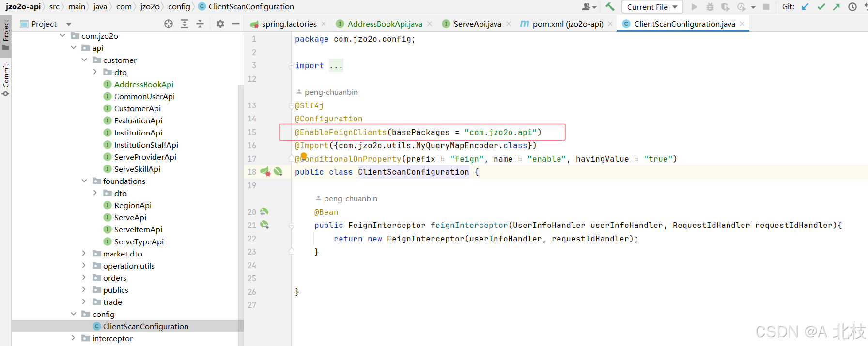Show Git history with the clock icon
The image size is (868, 346).
[852, 7]
